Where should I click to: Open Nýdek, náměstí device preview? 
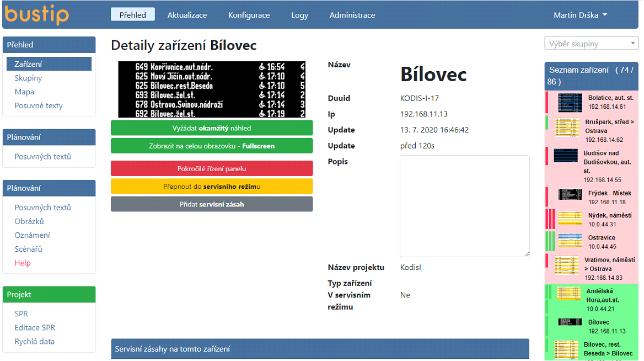[x=570, y=218]
